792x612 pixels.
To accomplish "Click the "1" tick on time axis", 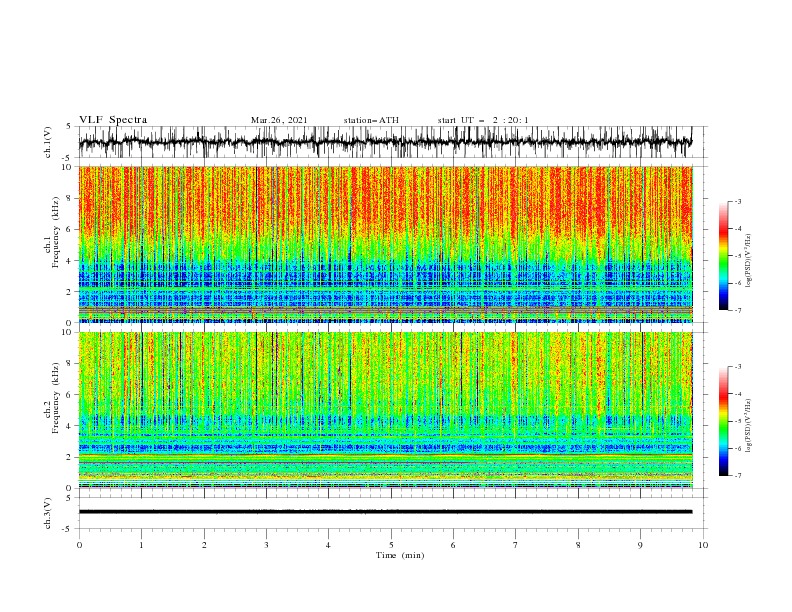I will (141, 545).
